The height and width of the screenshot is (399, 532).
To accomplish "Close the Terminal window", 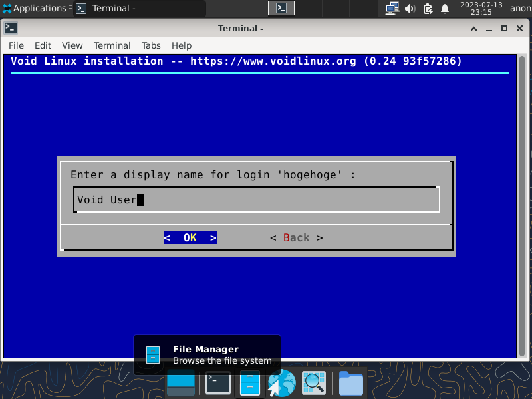I will point(519,29).
